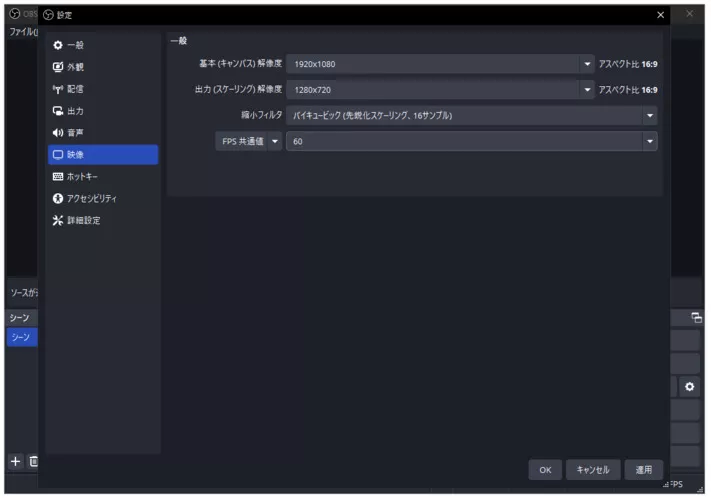Screen dimensions: 711x500
Task: Expand the FPS value 60 dropdown
Action: [650, 141]
